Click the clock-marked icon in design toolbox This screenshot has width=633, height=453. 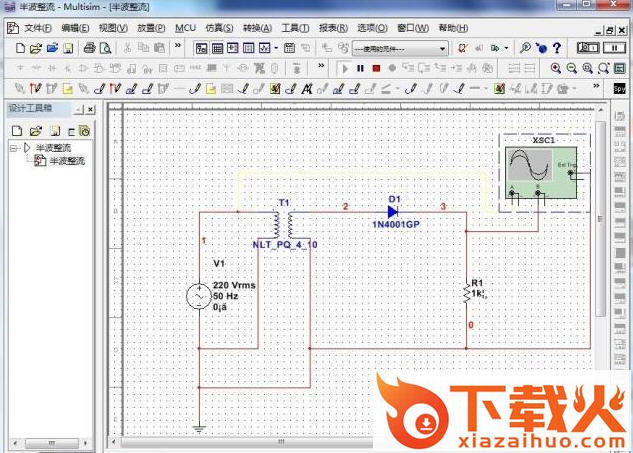click(84, 131)
